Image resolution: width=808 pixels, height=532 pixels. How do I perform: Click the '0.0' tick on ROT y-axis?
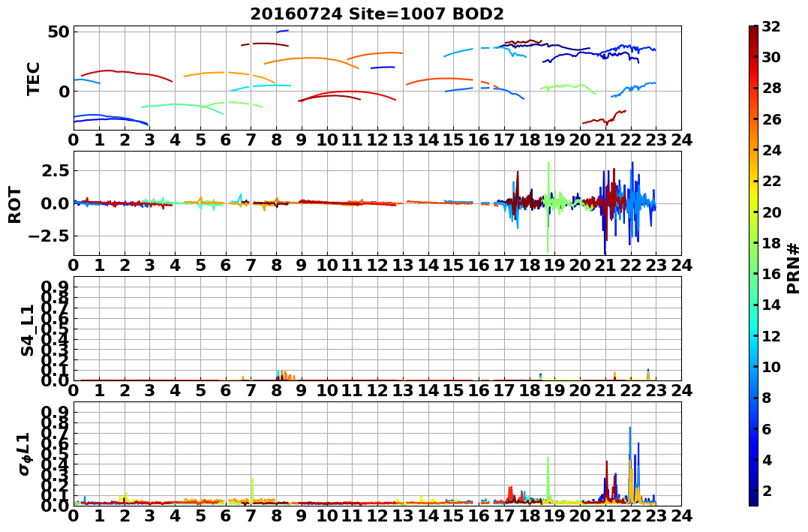coord(55,203)
